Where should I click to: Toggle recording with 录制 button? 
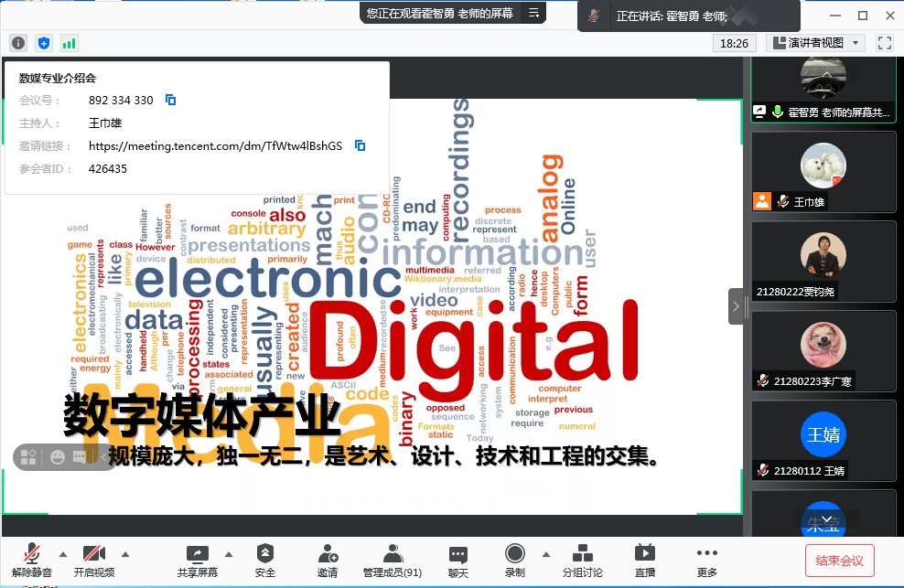(x=514, y=560)
